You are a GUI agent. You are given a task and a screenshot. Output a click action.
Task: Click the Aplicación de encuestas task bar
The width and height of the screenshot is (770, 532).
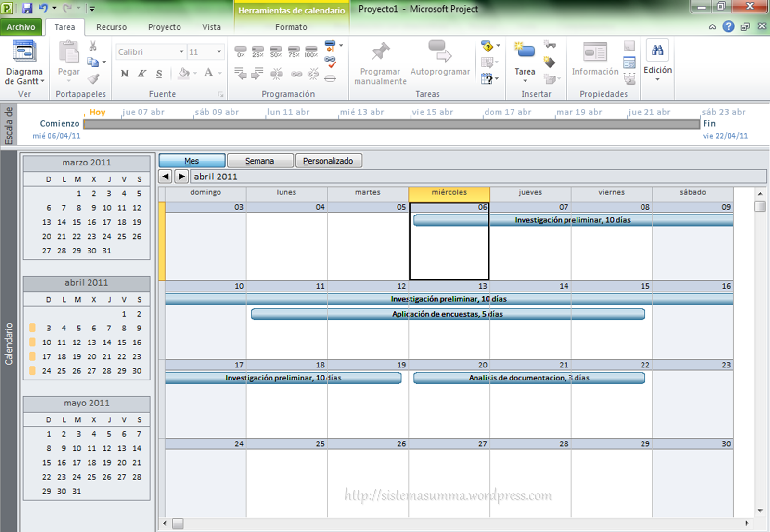(x=448, y=314)
